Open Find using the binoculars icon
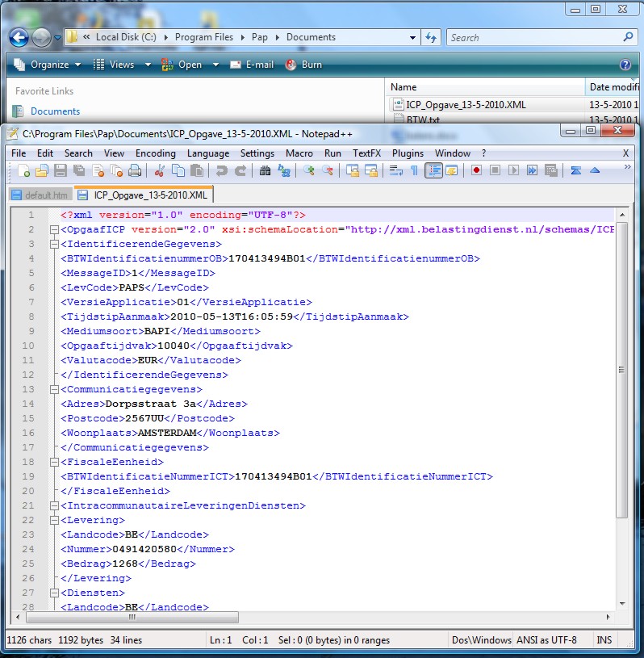This screenshot has height=658, width=644. point(266,170)
